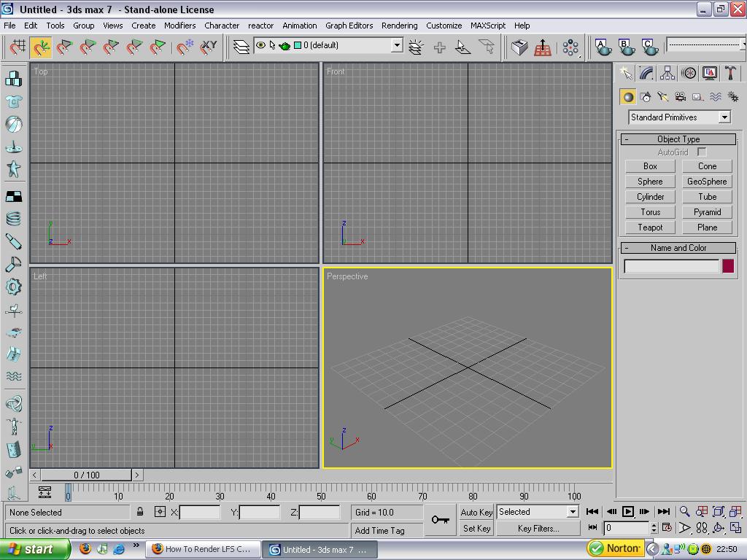Click the current frame spinner arrows

click(x=654, y=528)
